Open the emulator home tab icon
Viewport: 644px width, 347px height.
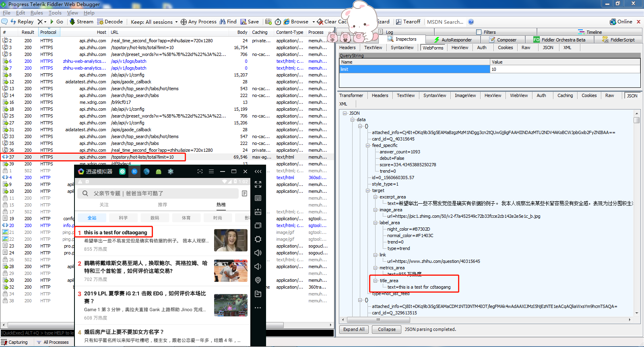[122, 171]
